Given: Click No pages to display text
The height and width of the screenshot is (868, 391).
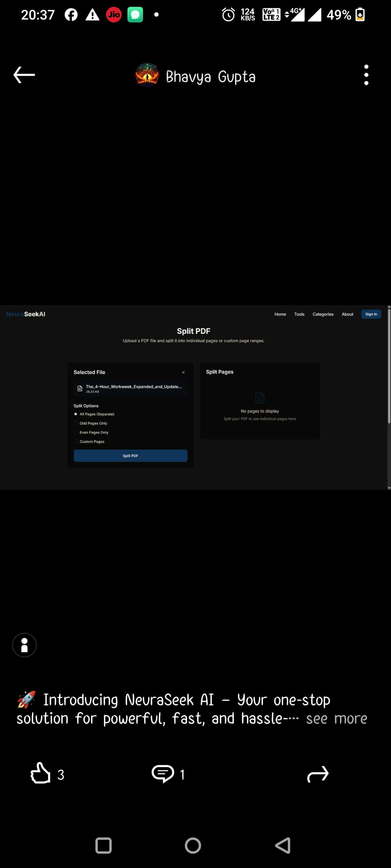Looking at the screenshot, I should tap(260, 411).
